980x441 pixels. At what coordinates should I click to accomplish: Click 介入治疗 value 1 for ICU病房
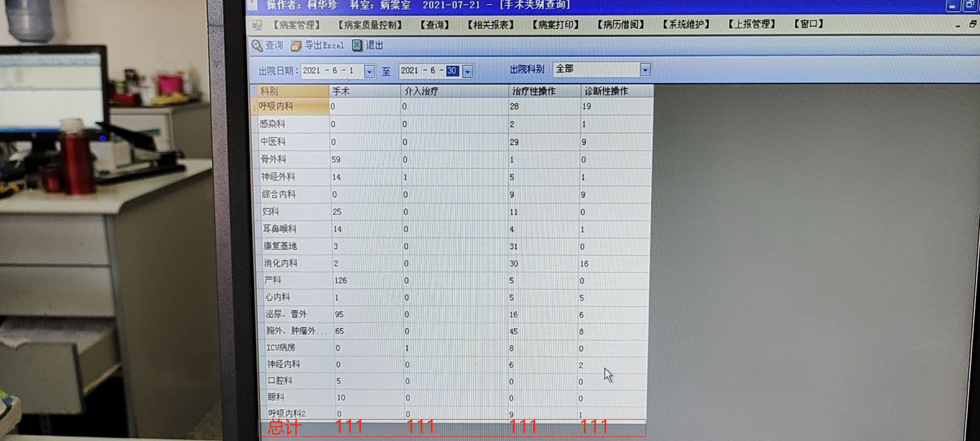pyautogui.click(x=407, y=348)
